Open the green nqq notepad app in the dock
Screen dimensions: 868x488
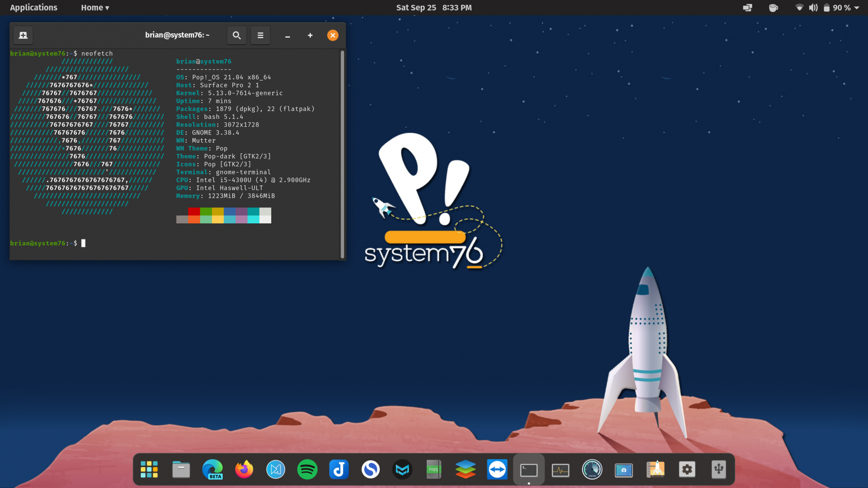coord(434,469)
